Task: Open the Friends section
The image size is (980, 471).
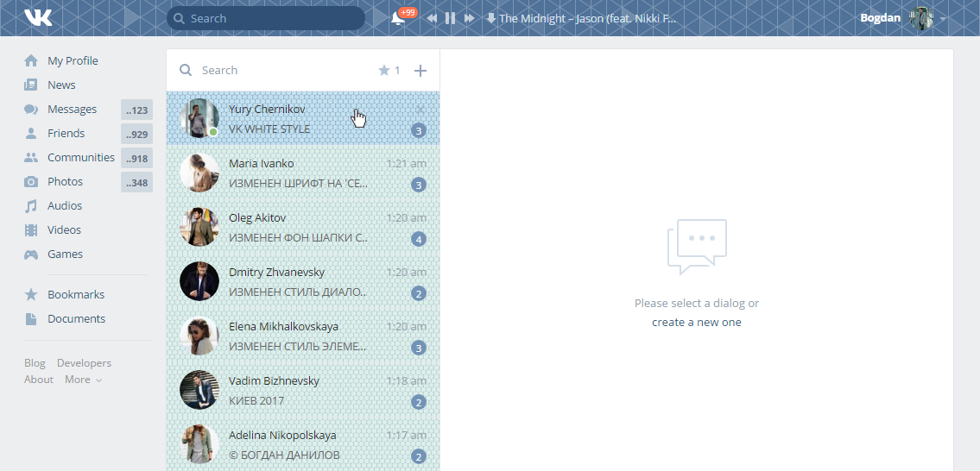Action: pyautogui.click(x=66, y=133)
